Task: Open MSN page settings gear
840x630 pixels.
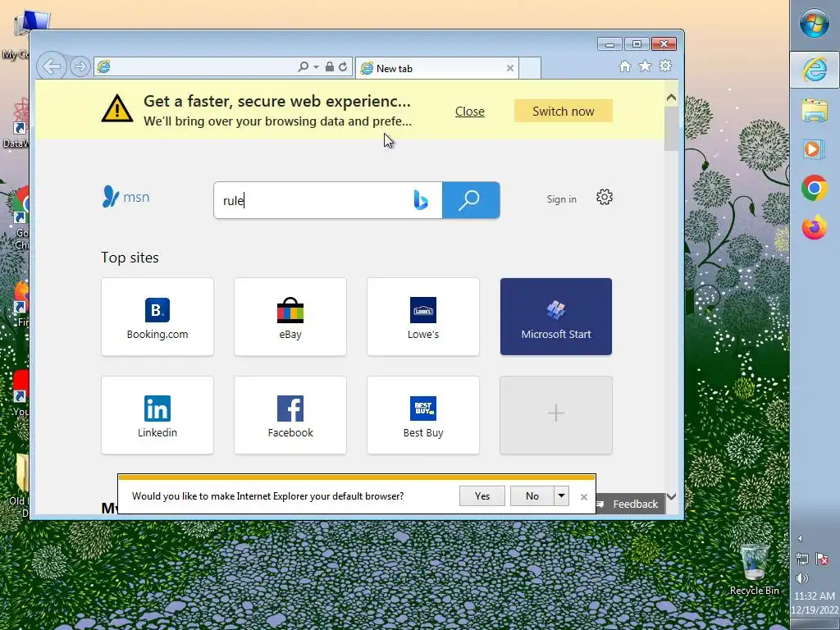Action: click(x=605, y=197)
